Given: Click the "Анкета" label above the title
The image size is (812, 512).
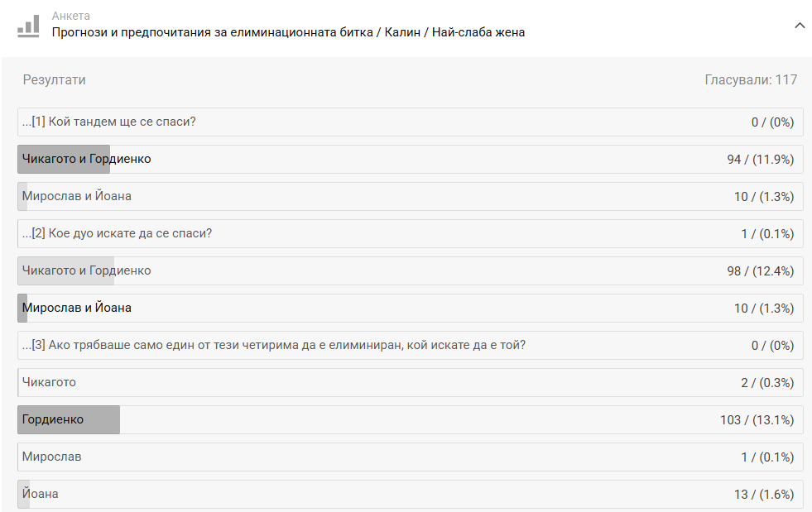Looking at the screenshot, I should pyautogui.click(x=71, y=16).
